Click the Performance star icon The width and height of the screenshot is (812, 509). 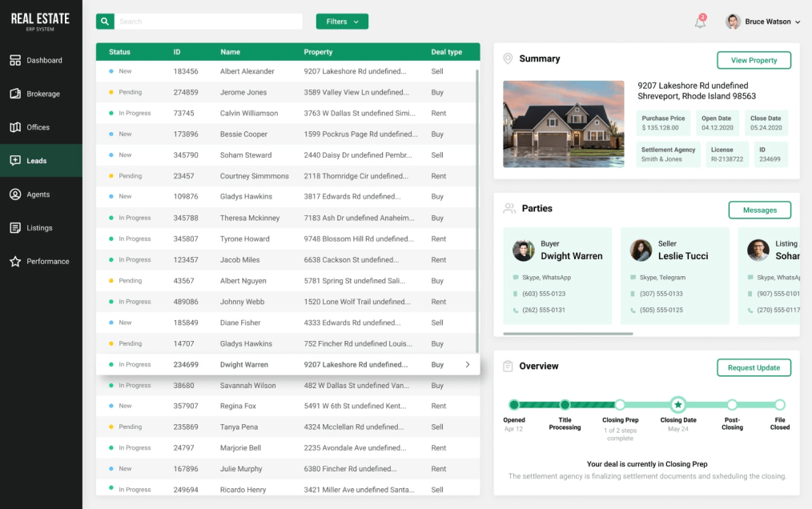click(x=15, y=262)
